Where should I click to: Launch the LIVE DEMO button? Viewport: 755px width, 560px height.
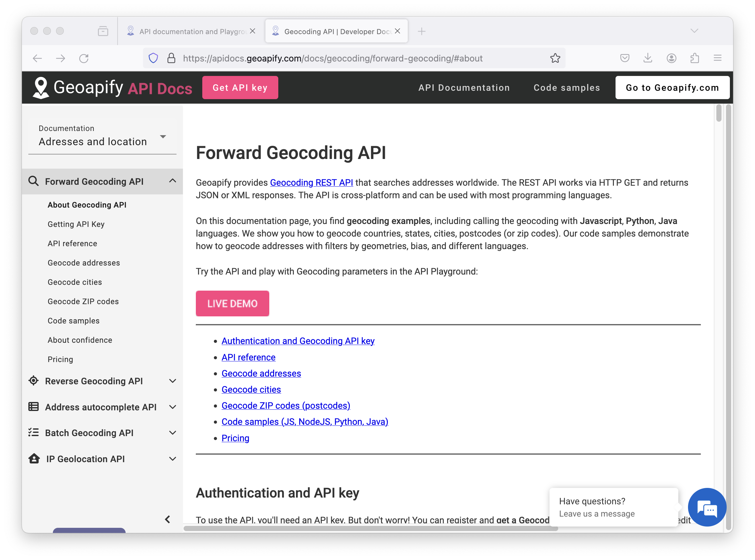click(232, 303)
